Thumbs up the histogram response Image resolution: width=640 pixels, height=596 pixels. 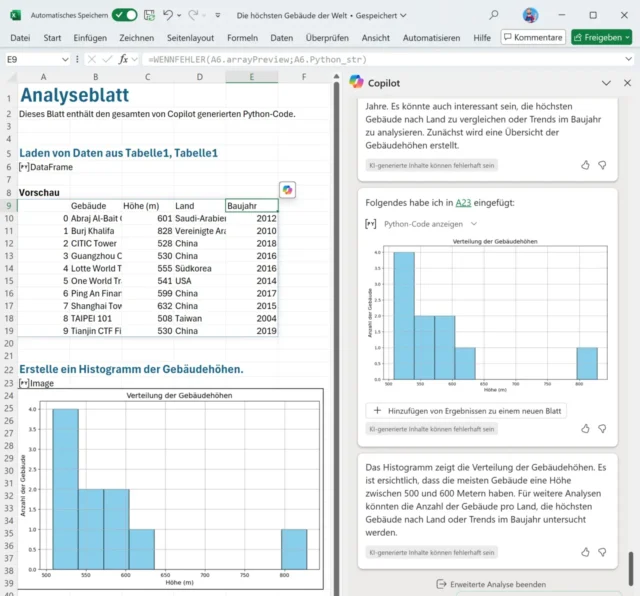[x=585, y=428]
